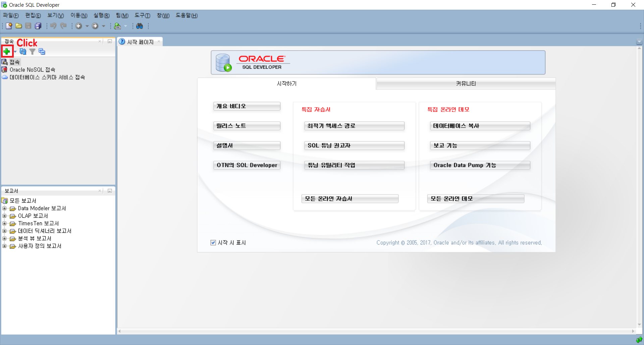Viewport: 644px width, 345px height.
Task: Switch to the 커뮤니티 tab
Action: (466, 83)
